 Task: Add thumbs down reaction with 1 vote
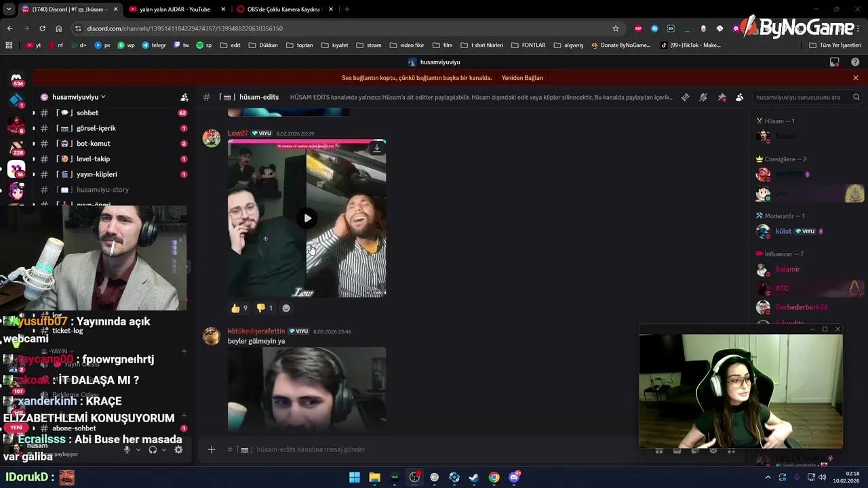click(x=264, y=308)
